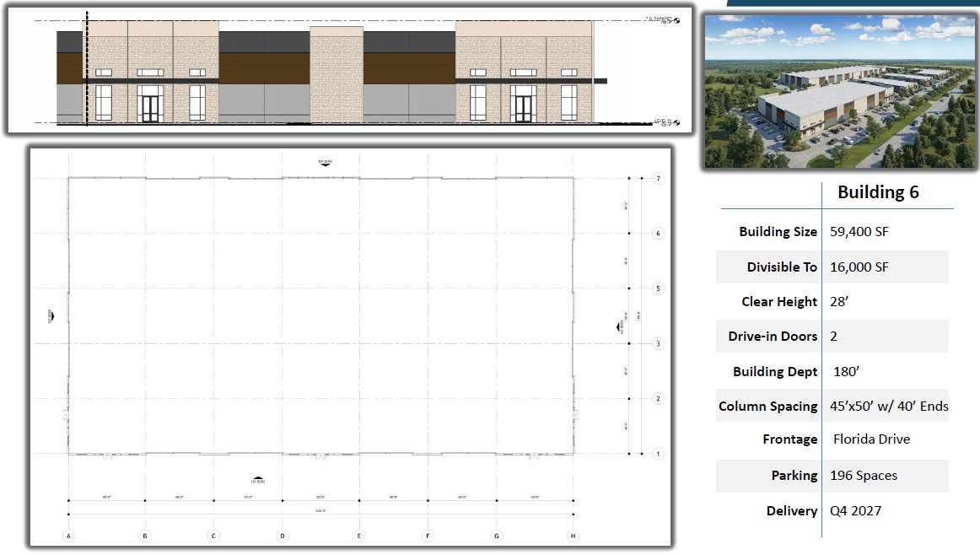Select the Q4 2027 delivery date
Screen dimensions: 980x555
point(857,511)
